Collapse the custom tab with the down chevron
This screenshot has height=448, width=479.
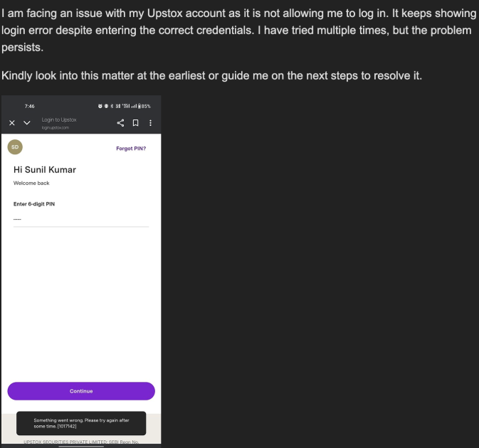coord(27,123)
